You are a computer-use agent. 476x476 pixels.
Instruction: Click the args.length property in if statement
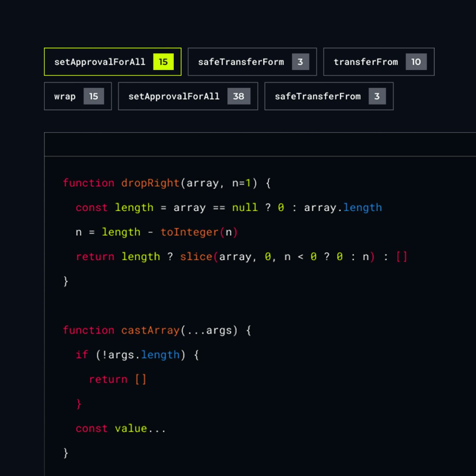click(160, 355)
